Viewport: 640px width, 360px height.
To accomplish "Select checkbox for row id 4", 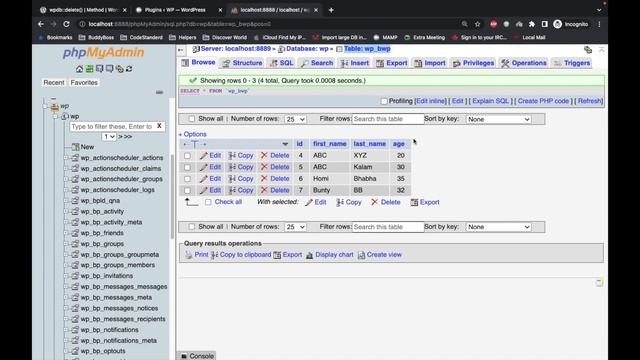I will pos(187,156).
